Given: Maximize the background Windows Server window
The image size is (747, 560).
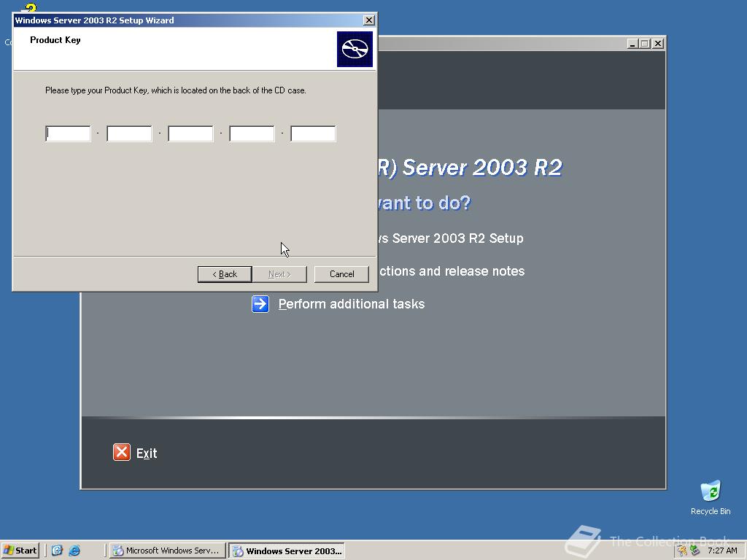Looking at the screenshot, I should (645, 44).
